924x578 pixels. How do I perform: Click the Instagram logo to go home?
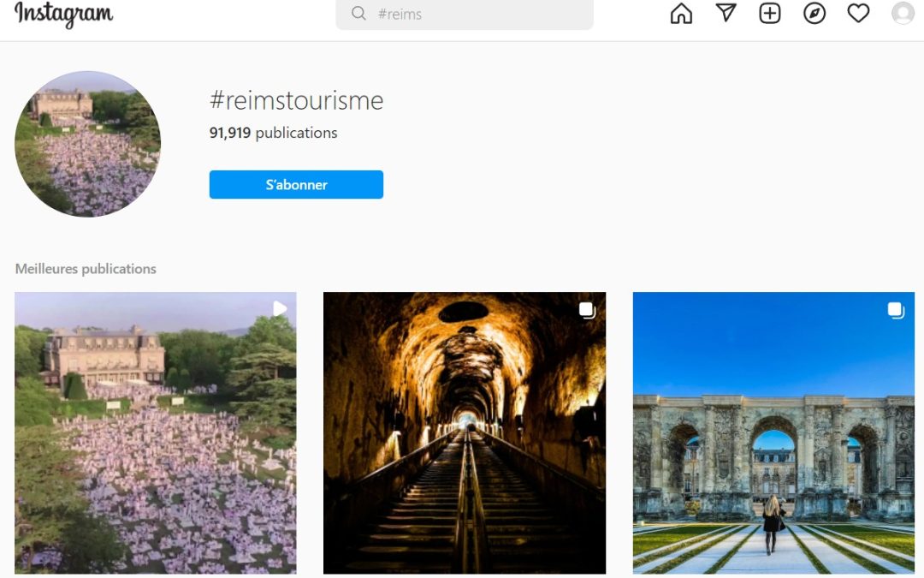pyautogui.click(x=64, y=15)
